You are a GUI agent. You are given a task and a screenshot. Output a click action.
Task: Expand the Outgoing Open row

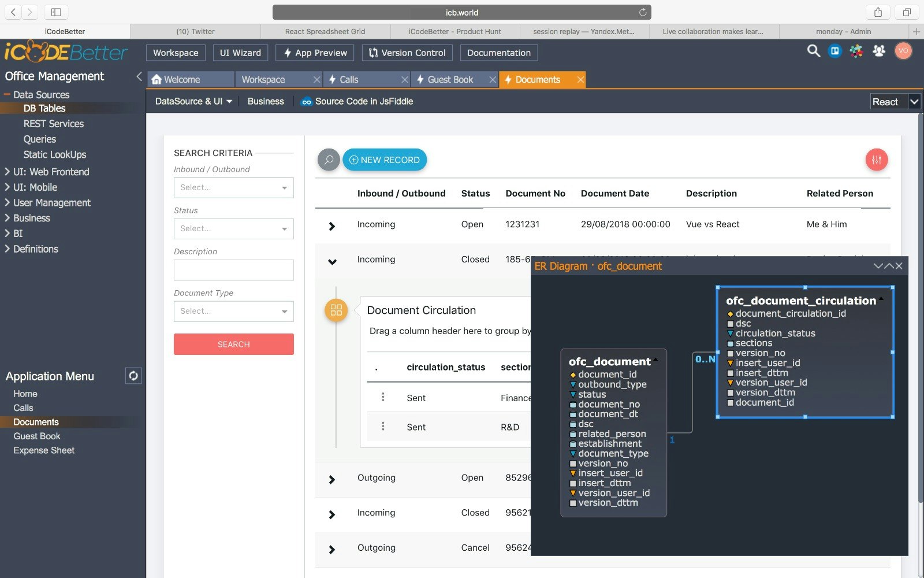coord(331,479)
